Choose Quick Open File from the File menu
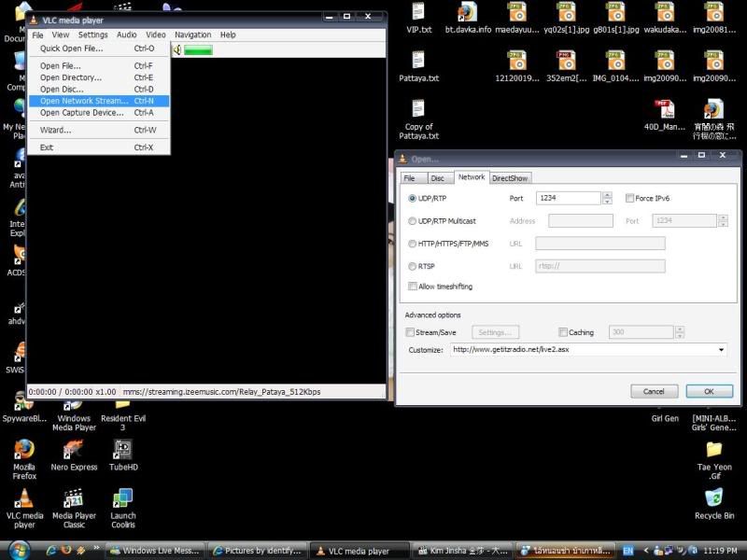Image resolution: width=747 pixels, height=560 pixels. pos(99,49)
